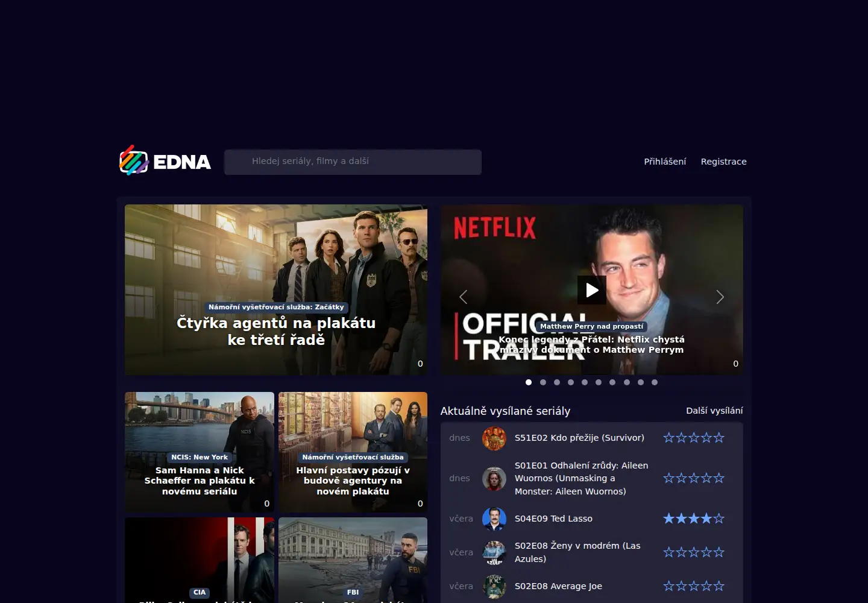Rate Las Azules episode three stars
Image resolution: width=868 pixels, height=603 pixels.
click(694, 552)
